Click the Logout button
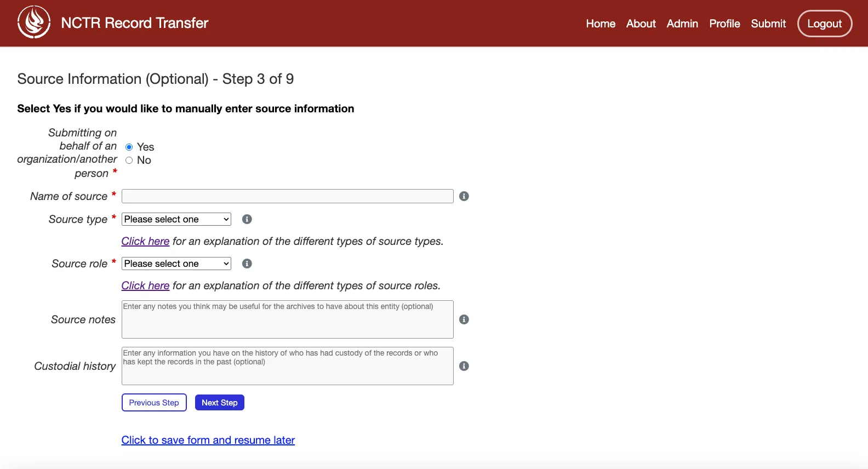Image resolution: width=868 pixels, height=469 pixels. [825, 24]
